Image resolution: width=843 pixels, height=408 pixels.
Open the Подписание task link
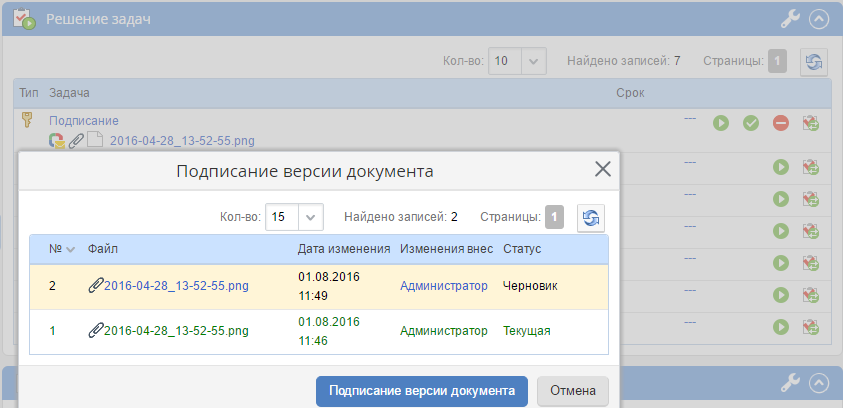84,121
